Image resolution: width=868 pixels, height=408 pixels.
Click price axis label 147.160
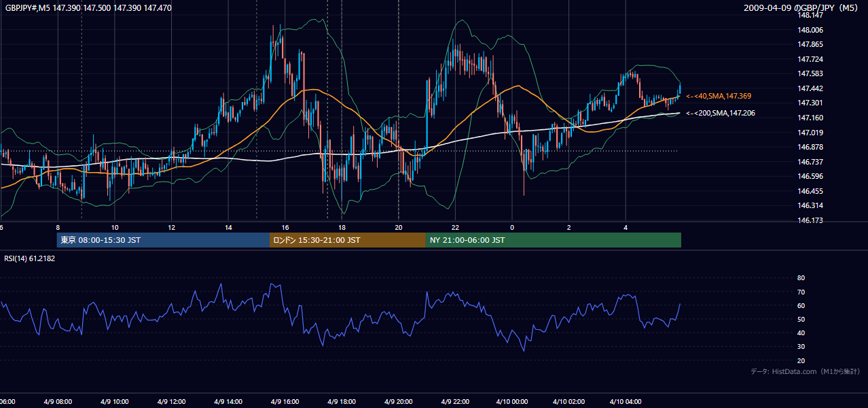[x=810, y=118]
